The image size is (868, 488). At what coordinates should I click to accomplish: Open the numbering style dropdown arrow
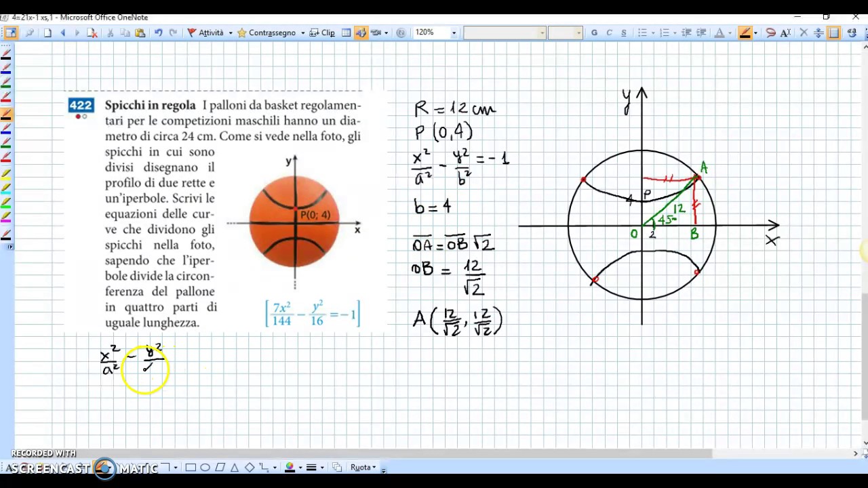pyautogui.click(x=675, y=33)
